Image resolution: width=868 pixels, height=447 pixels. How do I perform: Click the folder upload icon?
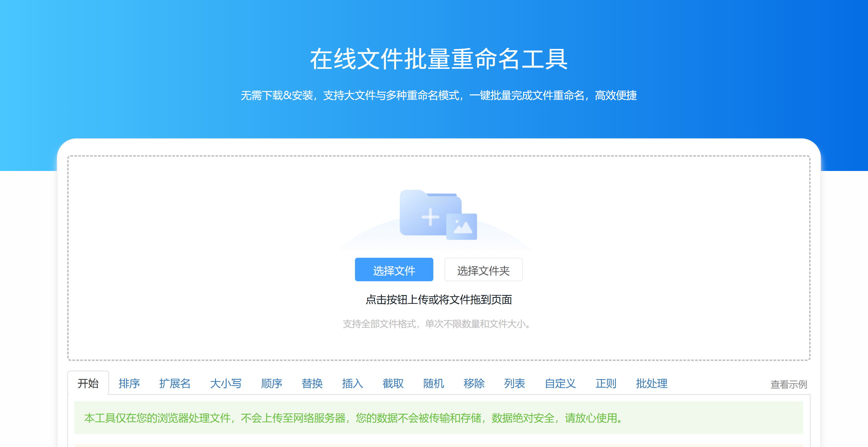click(x=438, y=215)
